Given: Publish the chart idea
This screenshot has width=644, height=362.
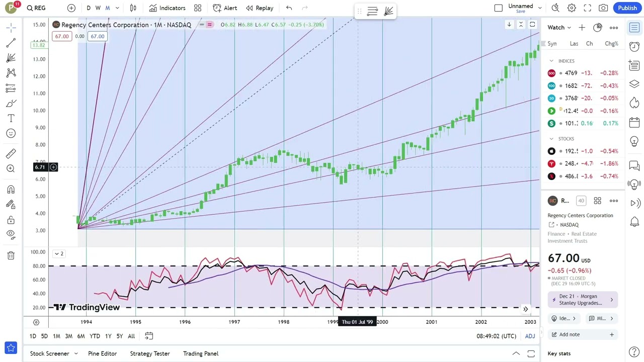Looking at the screenshot, I should tap(627, 8).
